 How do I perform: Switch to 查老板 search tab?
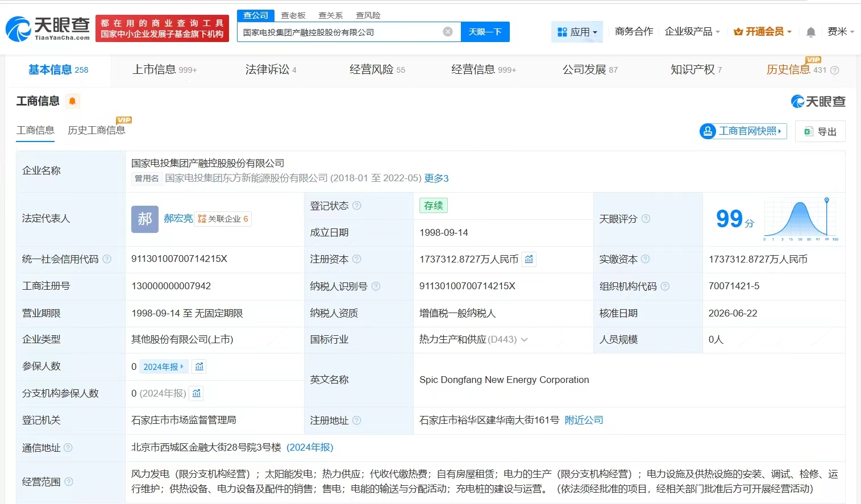coord(293,15)
